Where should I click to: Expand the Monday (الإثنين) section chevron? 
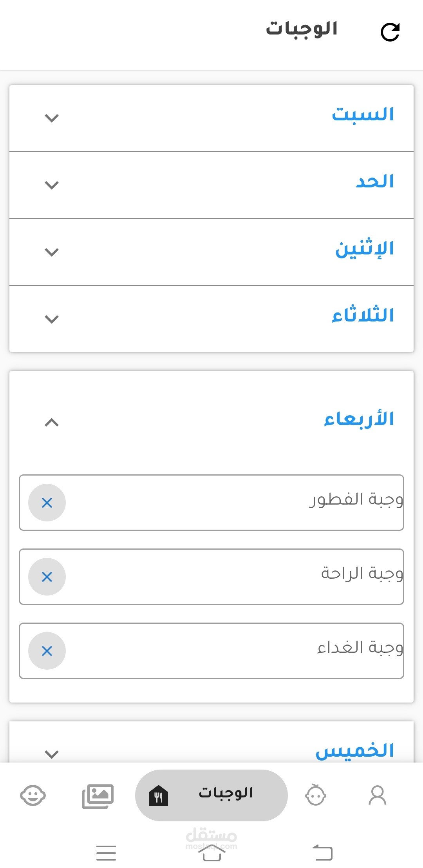pos(52,252)
